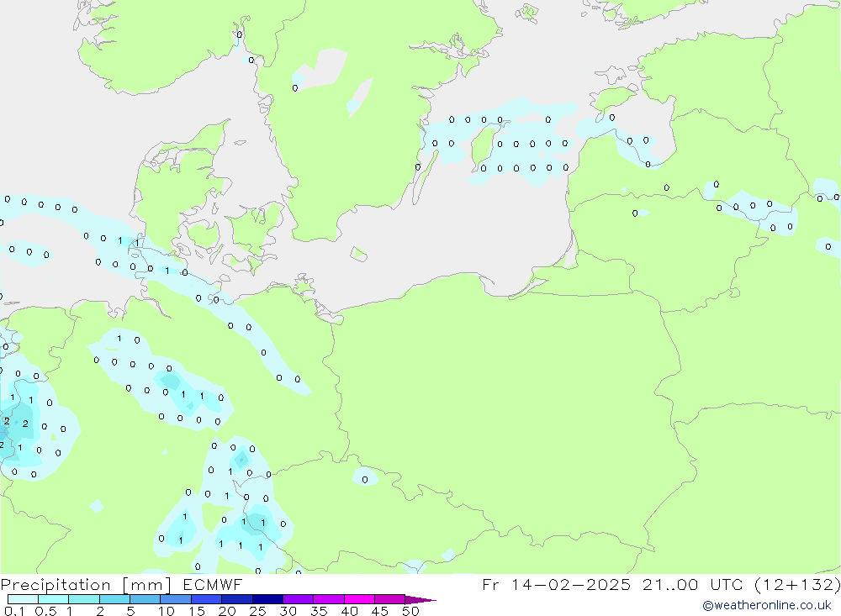Viewport: 841px width, 616px height.
Task: Select the 20–25 mm dark blue swatch
Action: click(236, 599)
